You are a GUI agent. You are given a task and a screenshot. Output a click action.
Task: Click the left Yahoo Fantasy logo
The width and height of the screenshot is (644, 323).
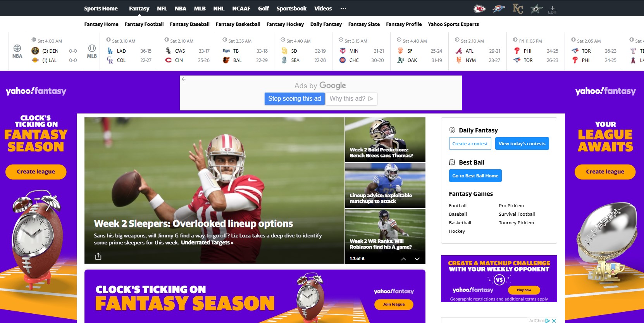(36, 91)
